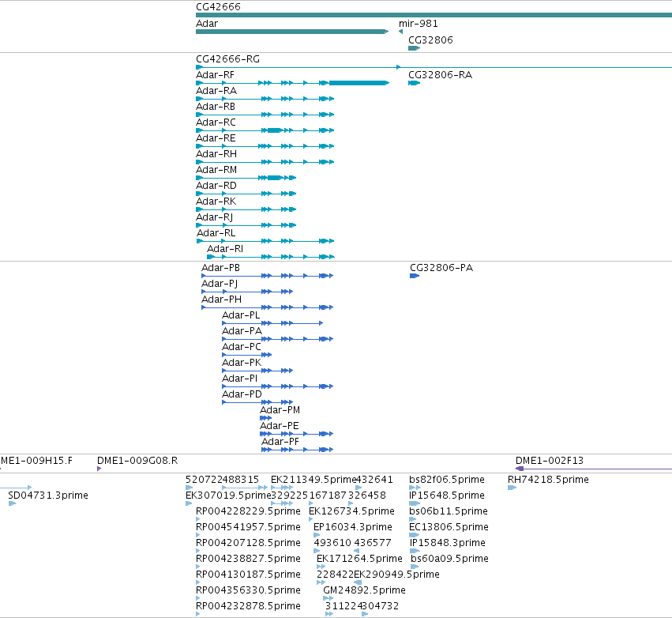Click the GM24892.5prime EST label
Image resolution: width=672 pixels, height=618 pixels.
(x=364, y=590)
